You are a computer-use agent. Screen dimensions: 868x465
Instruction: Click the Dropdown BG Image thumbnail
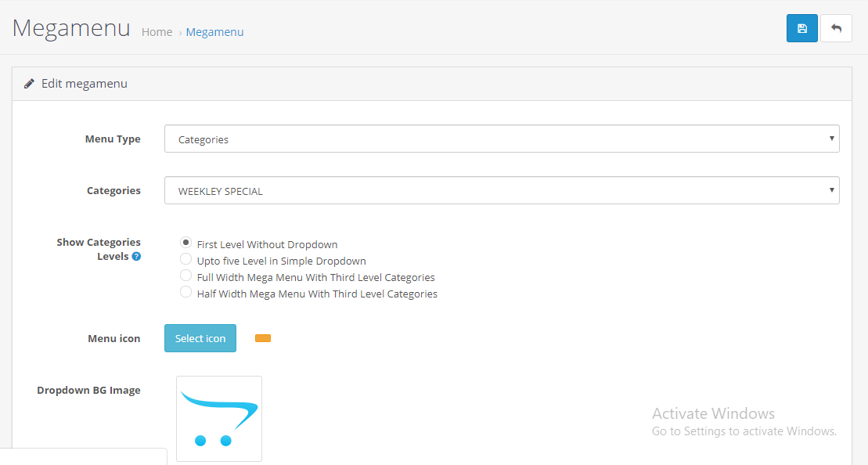[219, 419]
